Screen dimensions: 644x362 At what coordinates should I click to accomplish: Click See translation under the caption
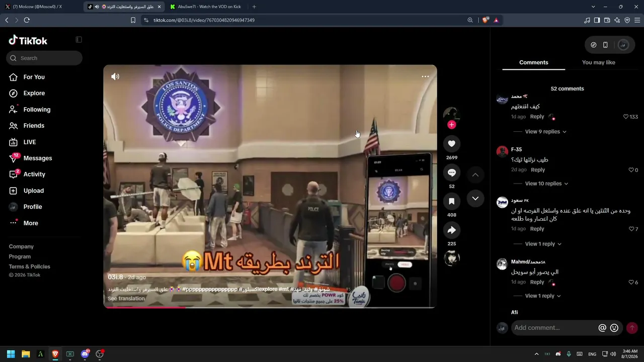(126, 299)
